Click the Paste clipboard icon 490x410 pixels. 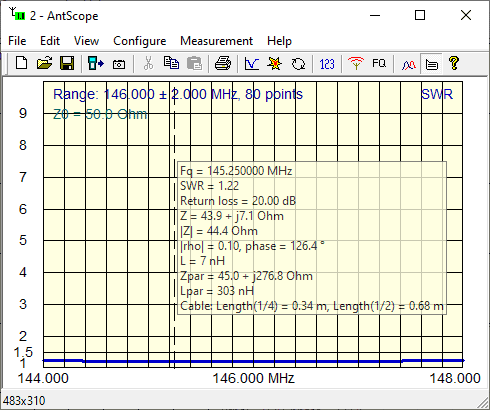tap(195, 63)
